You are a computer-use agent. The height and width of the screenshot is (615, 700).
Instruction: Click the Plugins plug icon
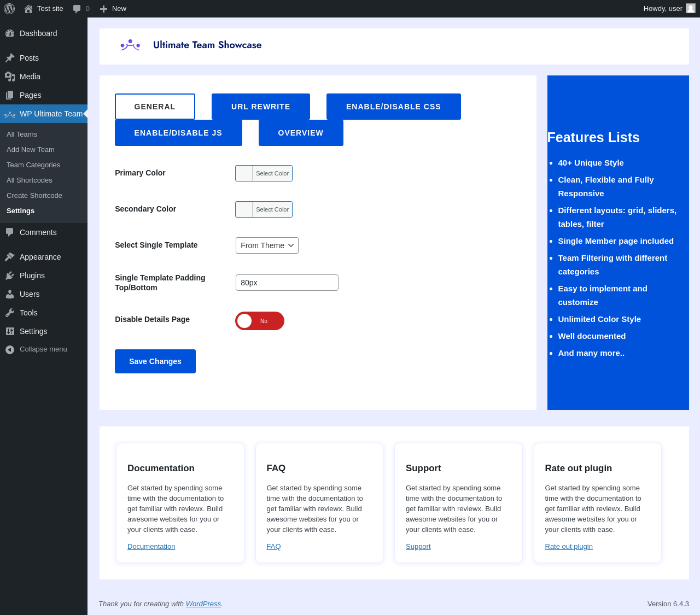click(x=10, y=276)
